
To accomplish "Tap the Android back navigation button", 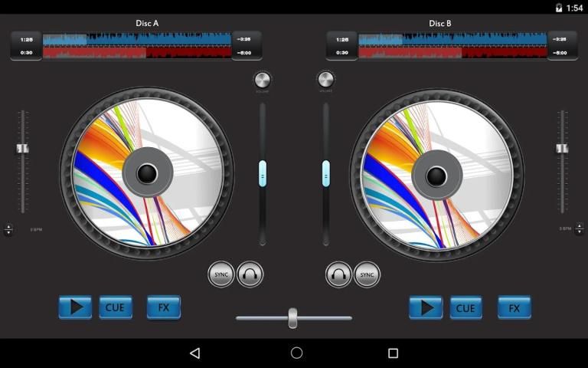I will 195,353.
